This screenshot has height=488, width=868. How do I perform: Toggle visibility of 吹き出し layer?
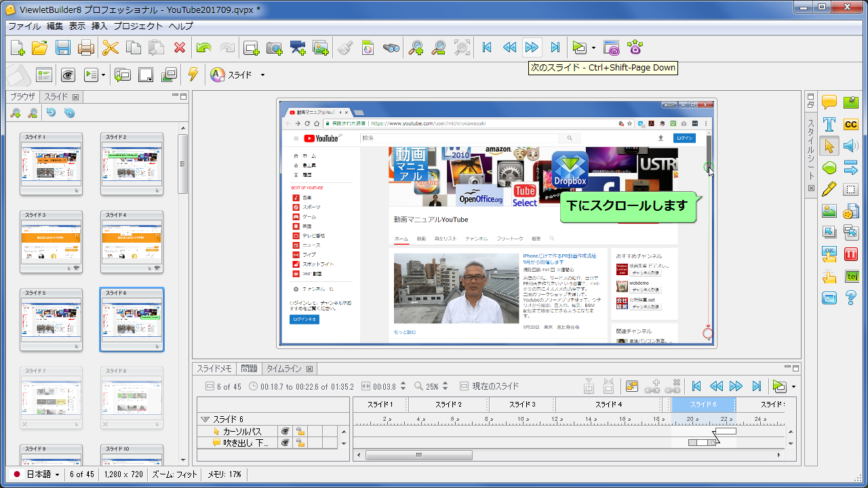(x=285, y=443)
